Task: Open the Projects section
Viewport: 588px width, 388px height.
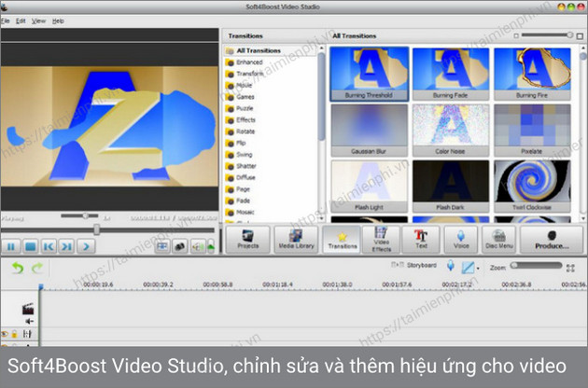Action: click(x=248, y=240)
